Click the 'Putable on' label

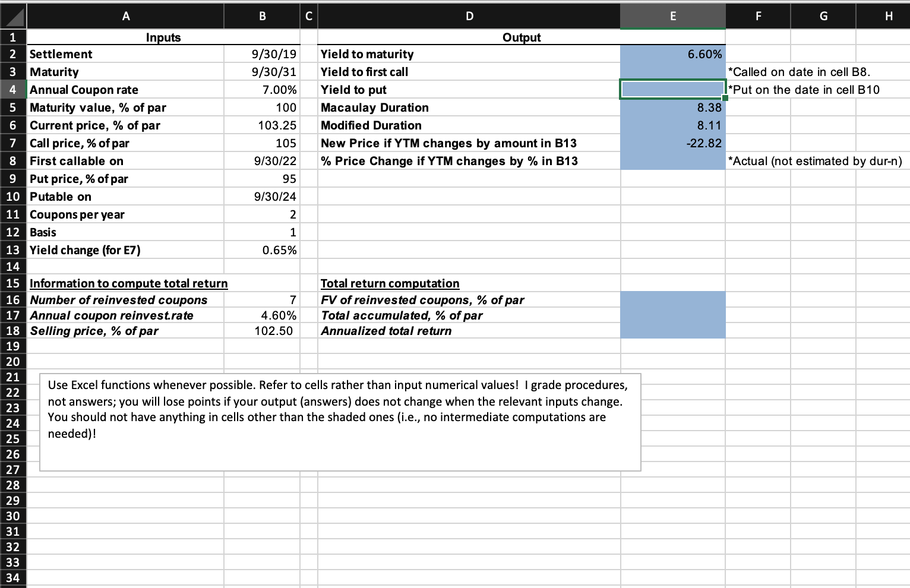[61, 197]
